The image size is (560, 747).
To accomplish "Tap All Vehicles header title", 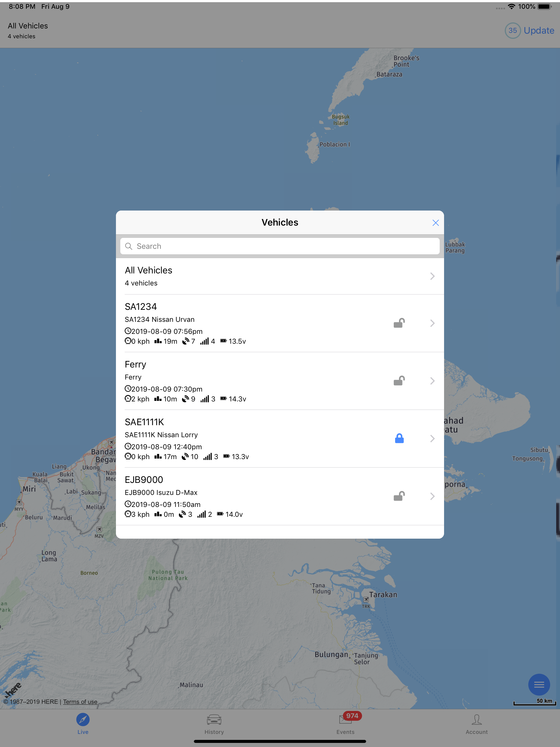I will [28, 26].
